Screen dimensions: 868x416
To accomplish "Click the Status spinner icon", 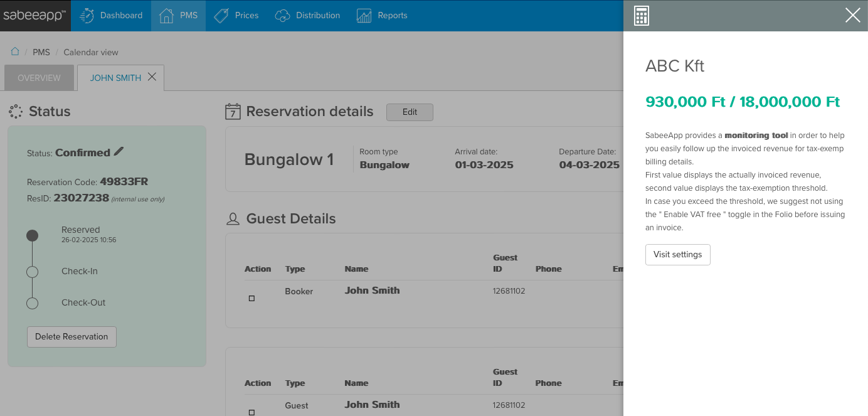I will click(16, 112).
